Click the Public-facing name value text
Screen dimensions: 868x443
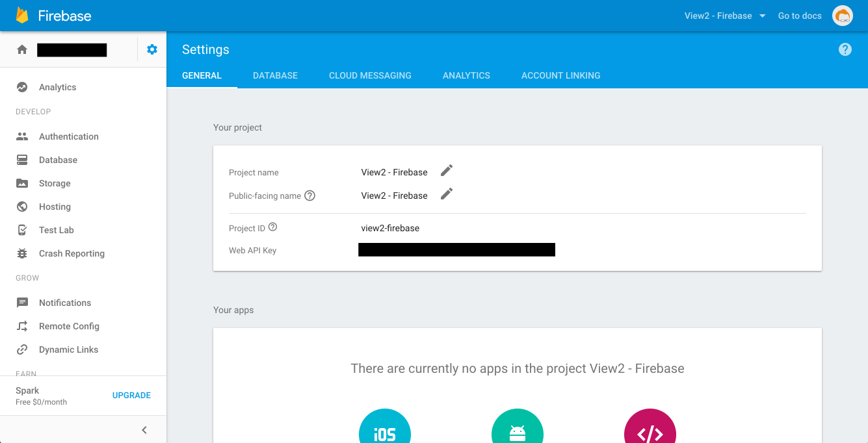pos(394,196)
